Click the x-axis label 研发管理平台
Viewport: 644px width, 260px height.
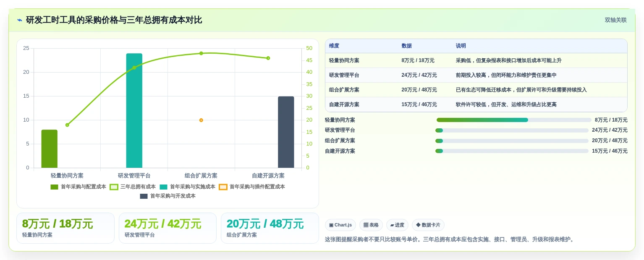[x=134, y=176]
